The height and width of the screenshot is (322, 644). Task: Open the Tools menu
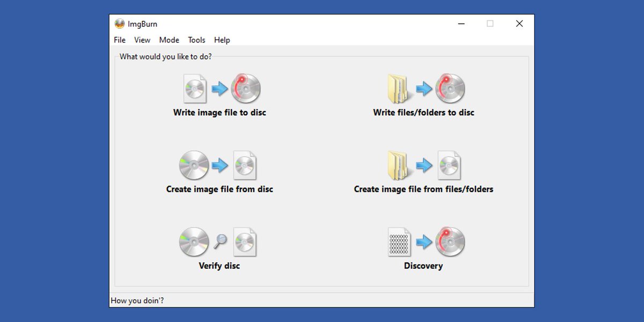[x=196, y=40]
